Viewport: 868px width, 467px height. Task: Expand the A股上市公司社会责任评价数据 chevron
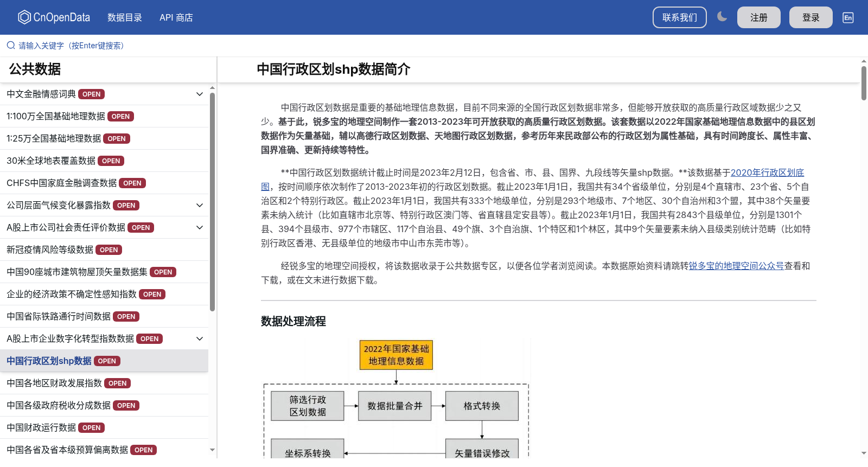coord(200,227)
